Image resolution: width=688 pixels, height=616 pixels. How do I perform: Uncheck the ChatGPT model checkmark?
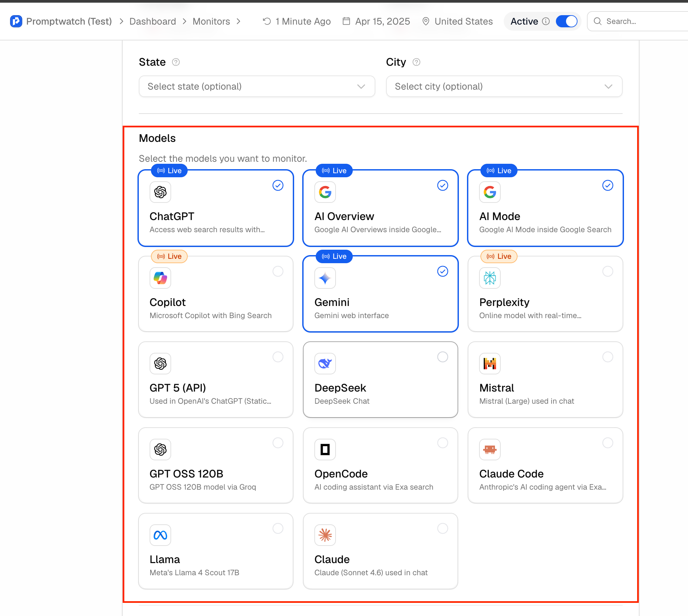click(278, 185)
